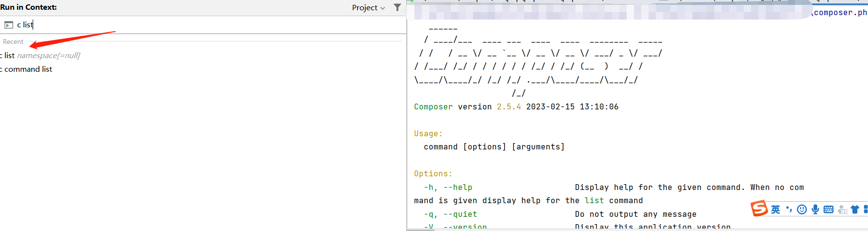Click the 'Usage:' heading in console output
Viewport: 868px width, 231px height.
428,134
